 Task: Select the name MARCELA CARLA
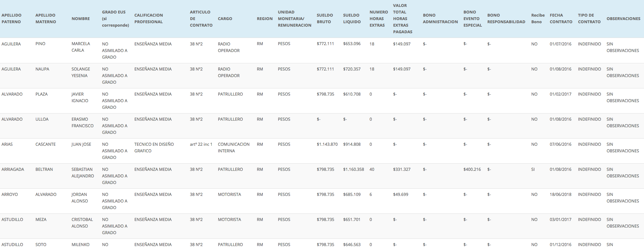coord(81,47)
